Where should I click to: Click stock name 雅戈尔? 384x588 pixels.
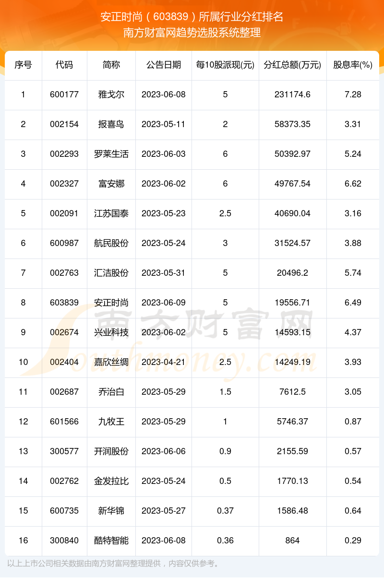pyautogui.click(x=111, y=94)
